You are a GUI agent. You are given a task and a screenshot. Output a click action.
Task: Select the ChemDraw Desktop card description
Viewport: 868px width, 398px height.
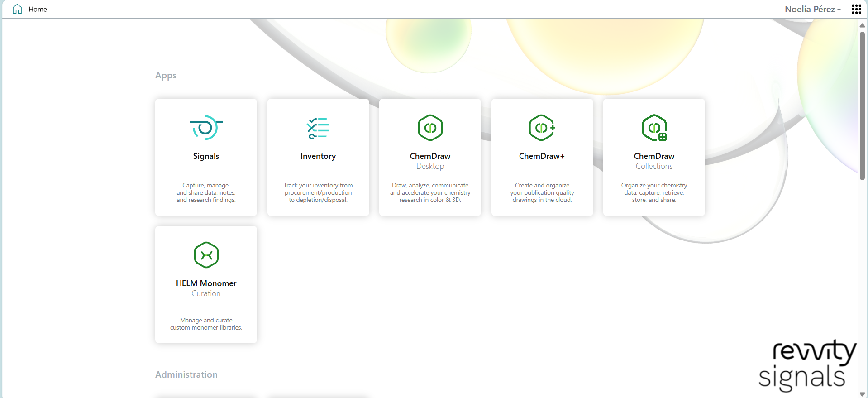pos(430,192)
